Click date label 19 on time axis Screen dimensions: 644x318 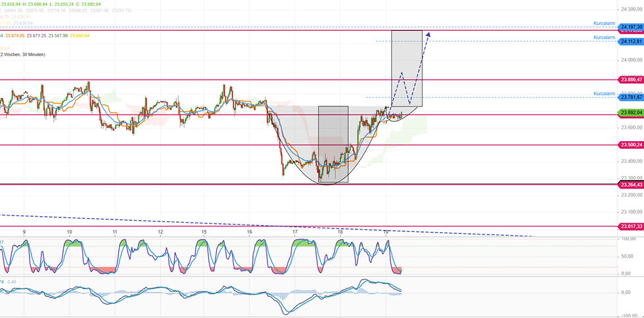click(x=386, y=232)
